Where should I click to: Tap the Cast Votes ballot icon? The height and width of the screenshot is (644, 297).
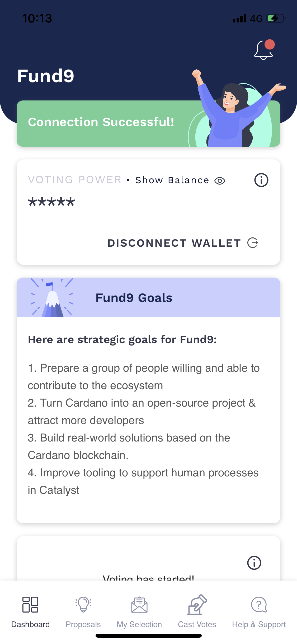coord(197,605)
